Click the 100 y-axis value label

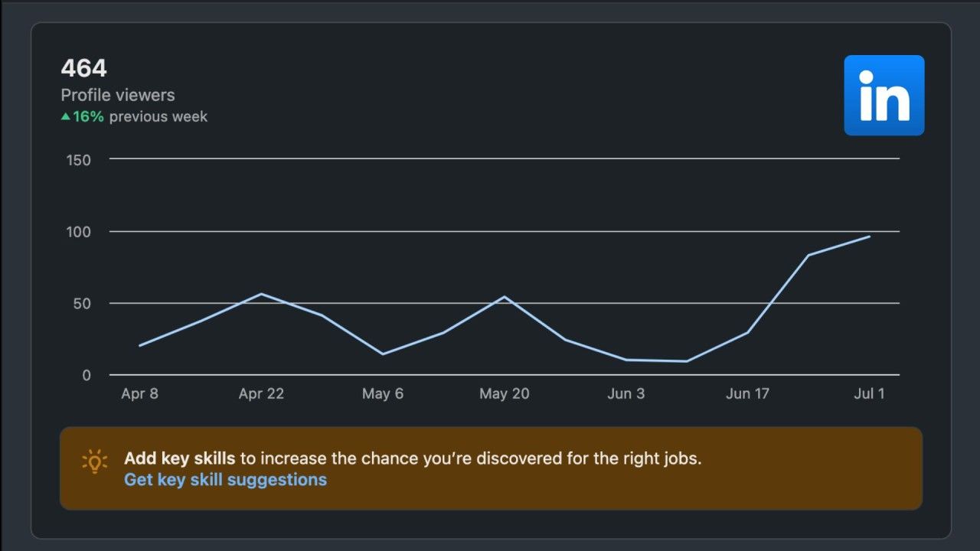point(79,232)
